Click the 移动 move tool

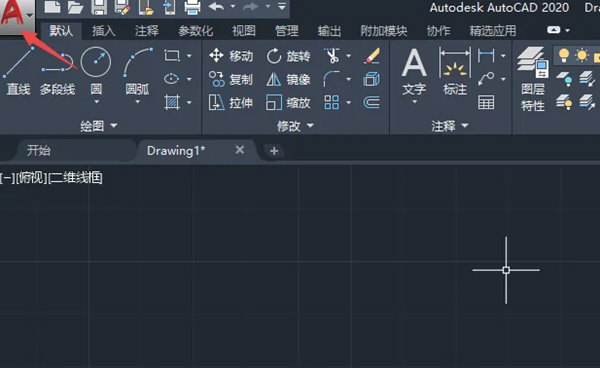point(231,56)
